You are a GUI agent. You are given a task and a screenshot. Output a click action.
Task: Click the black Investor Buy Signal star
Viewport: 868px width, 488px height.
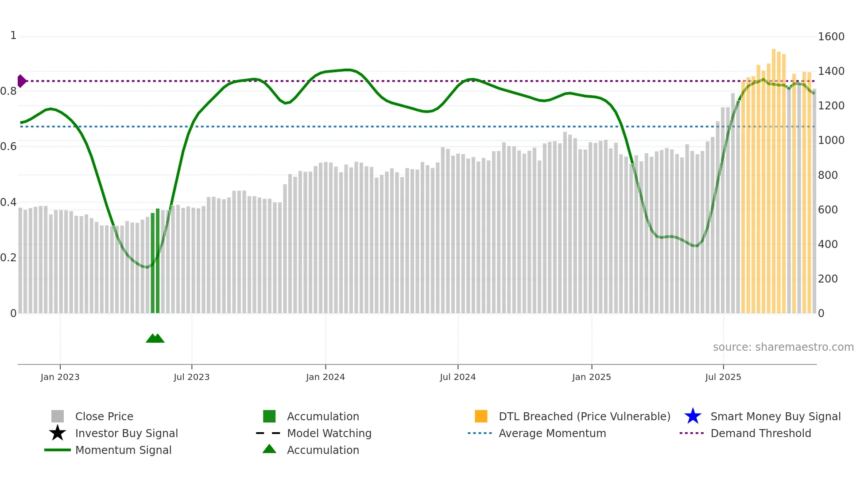pyautogui.click(x=58, y=433)
